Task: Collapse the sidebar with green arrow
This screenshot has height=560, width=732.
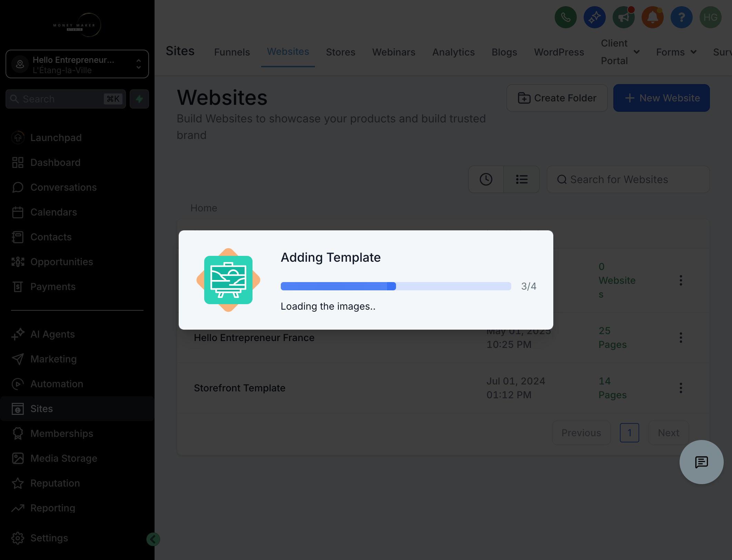Action: [153, 539]
